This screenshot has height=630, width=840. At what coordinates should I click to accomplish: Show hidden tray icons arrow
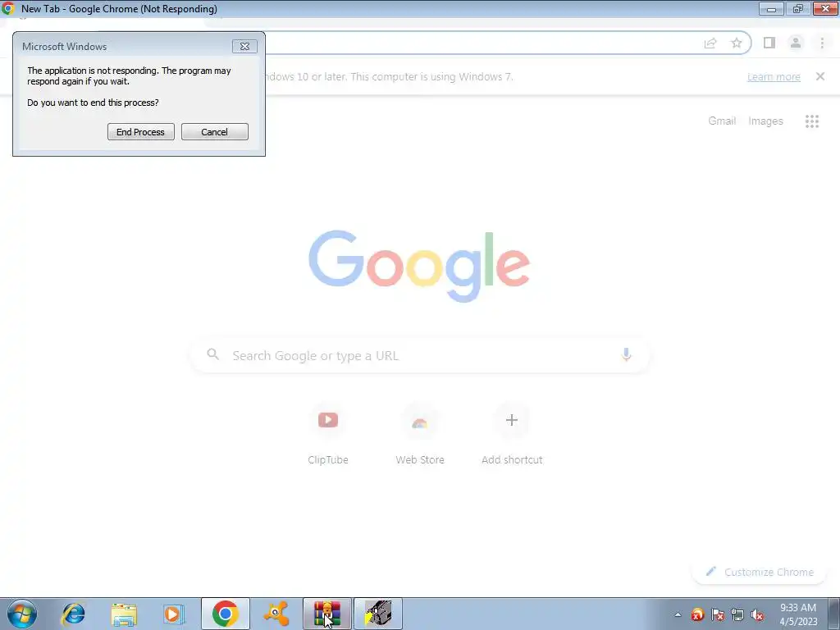pos(678,614)
